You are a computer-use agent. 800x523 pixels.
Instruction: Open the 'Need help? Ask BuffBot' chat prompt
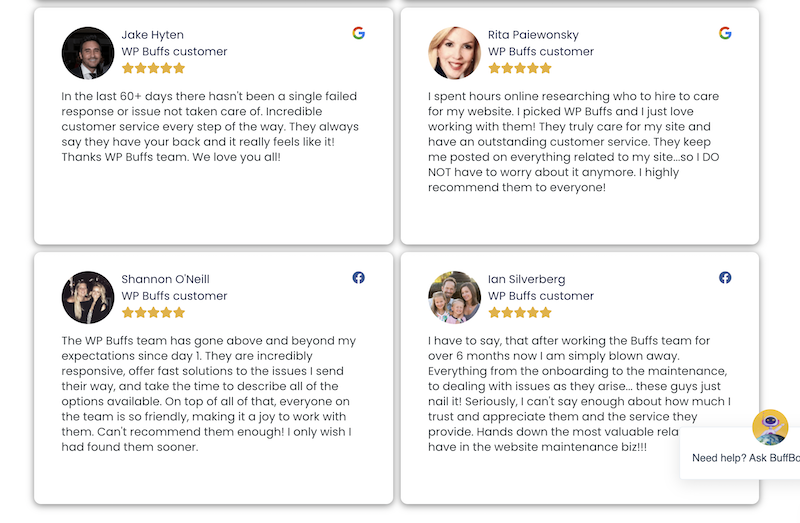[745, 458]
